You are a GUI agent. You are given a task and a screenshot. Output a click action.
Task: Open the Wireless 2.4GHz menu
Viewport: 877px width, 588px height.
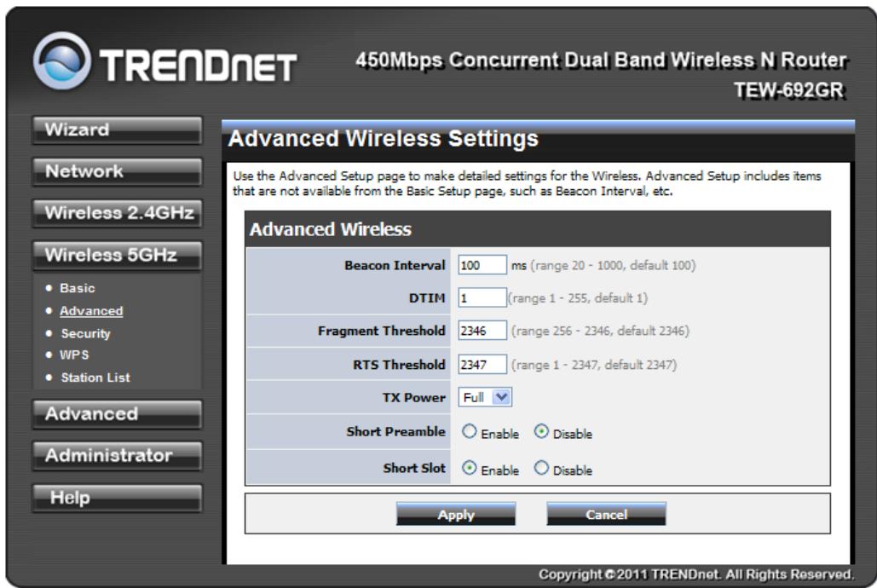coord(117,213)
